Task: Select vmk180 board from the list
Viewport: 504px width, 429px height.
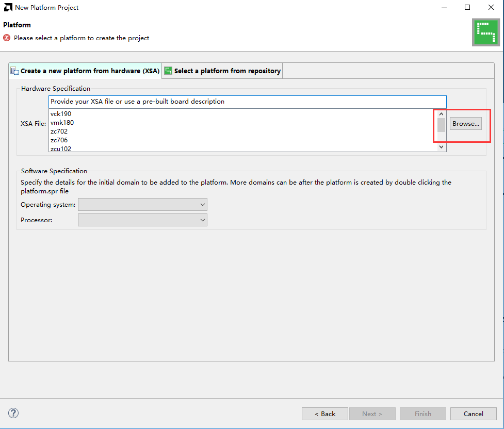Action: pyautogui.click(x=62, y=122)
